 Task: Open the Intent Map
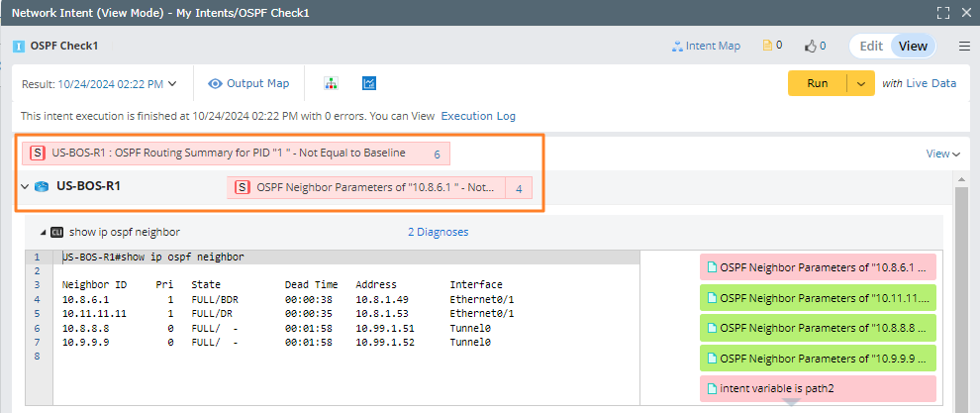(x=706, y=46)
